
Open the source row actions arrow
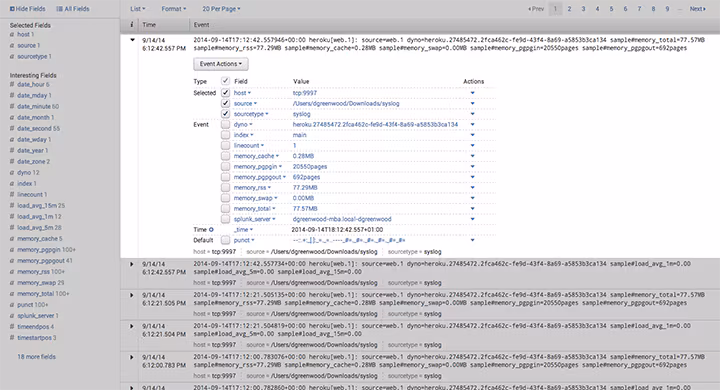tap(472, 103)
